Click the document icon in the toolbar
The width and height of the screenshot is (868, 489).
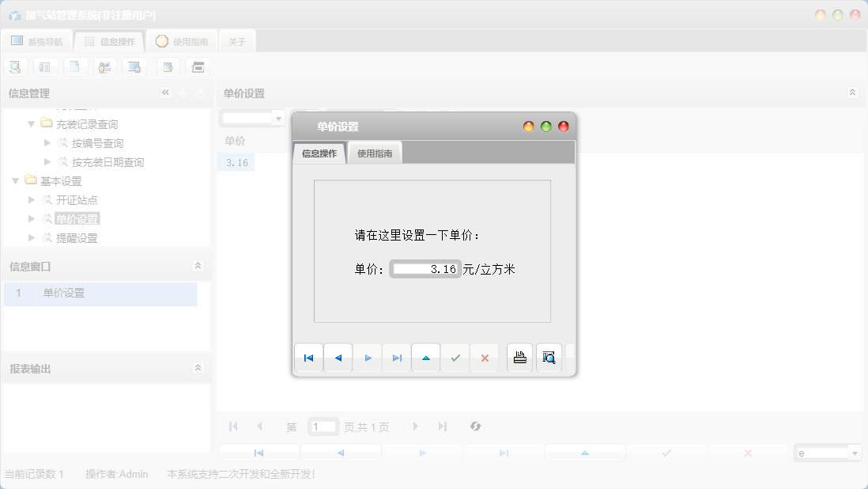[x=75, y=66]
